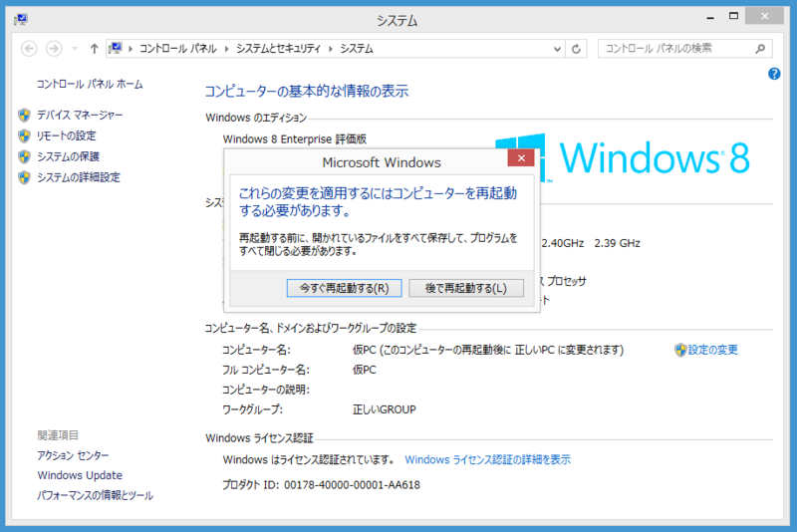Open パフォーマンスの情報とツール link
The height and width of the screenshot is (532, 797).
(x=95, y=495)
